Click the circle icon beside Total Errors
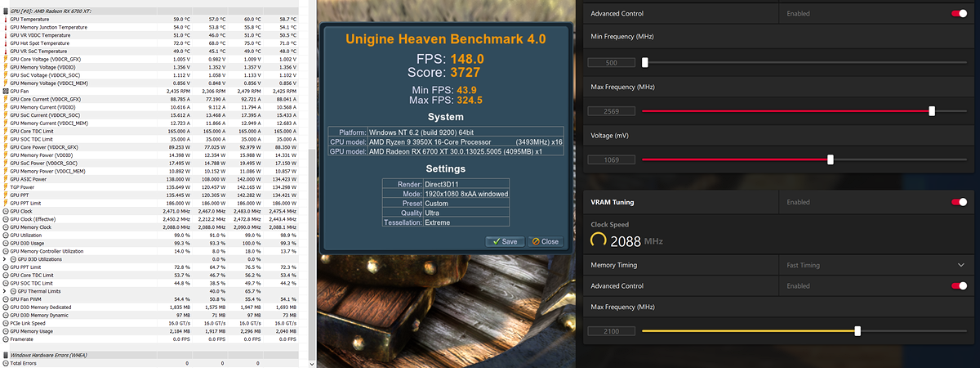 click(6, 362)
